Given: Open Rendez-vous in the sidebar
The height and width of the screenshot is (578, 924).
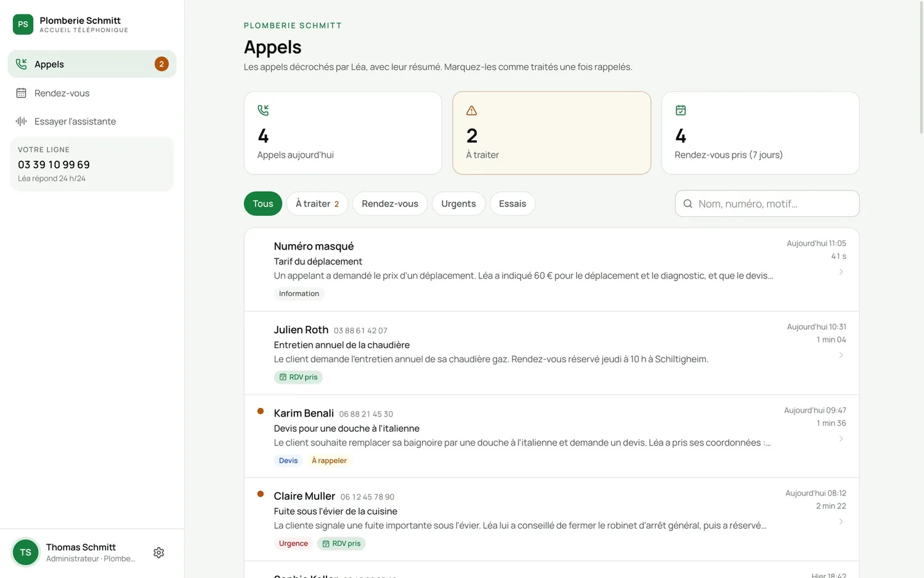Looking at the screenshot, I should (x=92, y=93).
